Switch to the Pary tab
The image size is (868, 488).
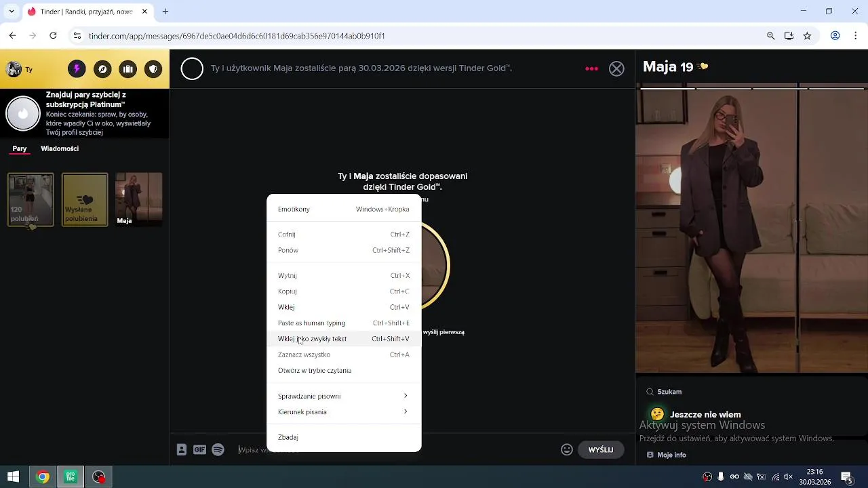(x=20, y=148)
